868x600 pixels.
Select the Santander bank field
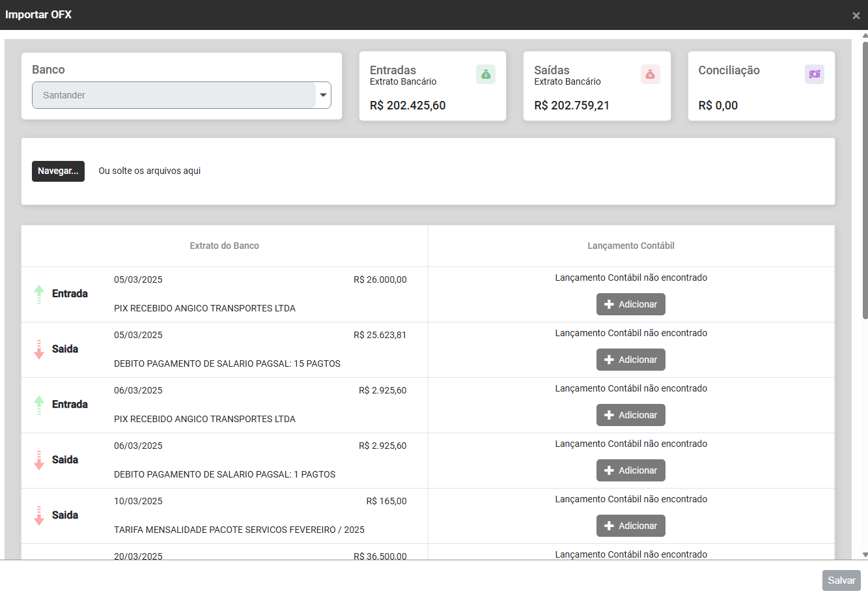coord(173,95)
